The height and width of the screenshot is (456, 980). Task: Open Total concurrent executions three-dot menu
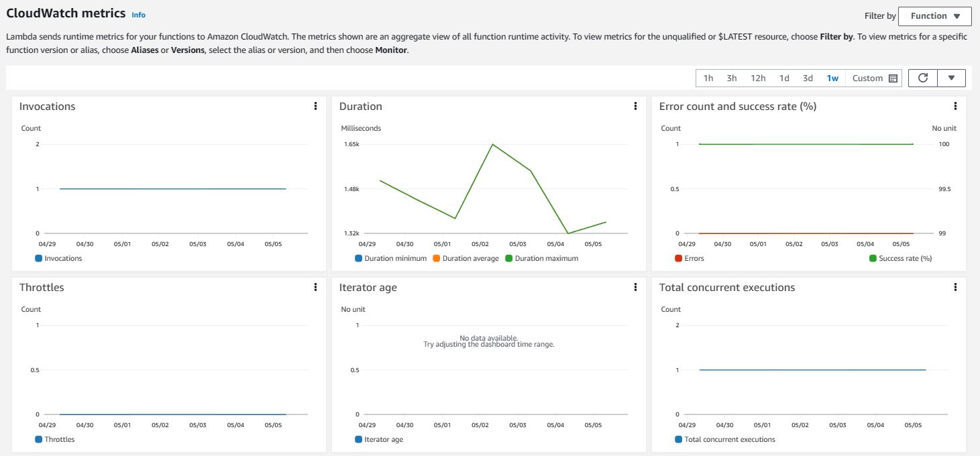click(955, 287)
